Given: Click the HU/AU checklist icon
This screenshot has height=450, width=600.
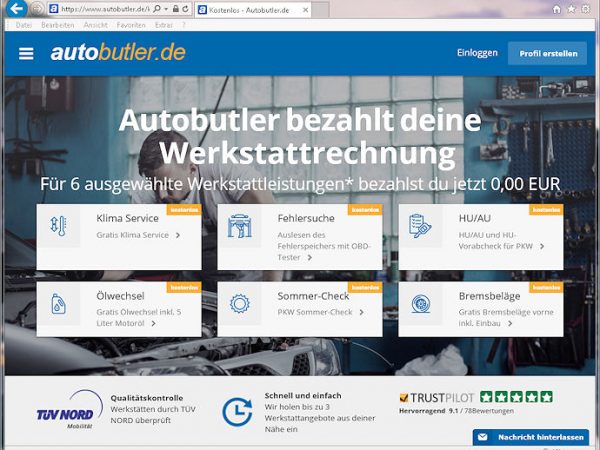Looking at the screenshot, I should tap(420, 226).
